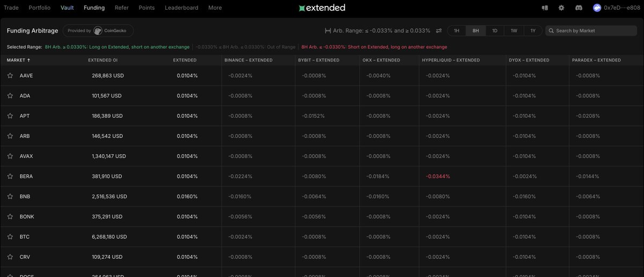Favorite the BONK market star

[x=10, y=216]
